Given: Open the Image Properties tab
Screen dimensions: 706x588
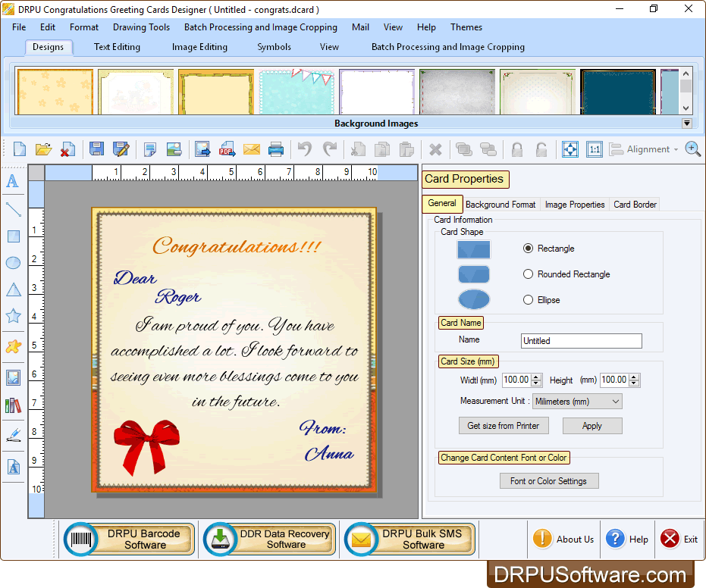Looking at the screenshot, I should coord(575,205).
